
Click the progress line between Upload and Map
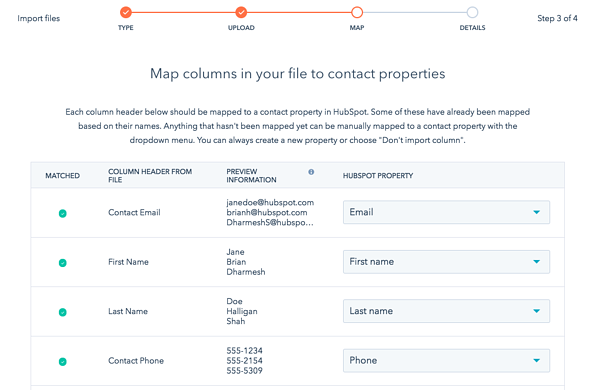click(x=299, y=12)
